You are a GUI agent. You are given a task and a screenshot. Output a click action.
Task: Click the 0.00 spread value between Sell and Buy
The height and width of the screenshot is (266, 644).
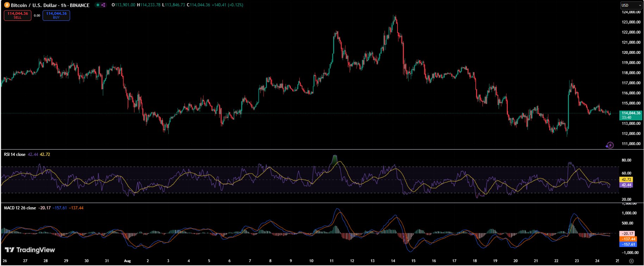pos(37,15)
